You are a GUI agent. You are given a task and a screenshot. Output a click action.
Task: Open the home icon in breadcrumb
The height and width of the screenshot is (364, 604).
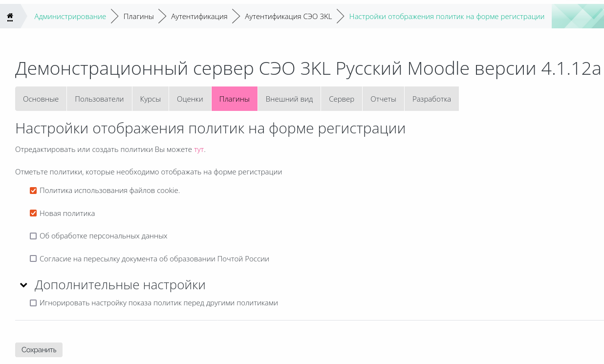(10, 17)
